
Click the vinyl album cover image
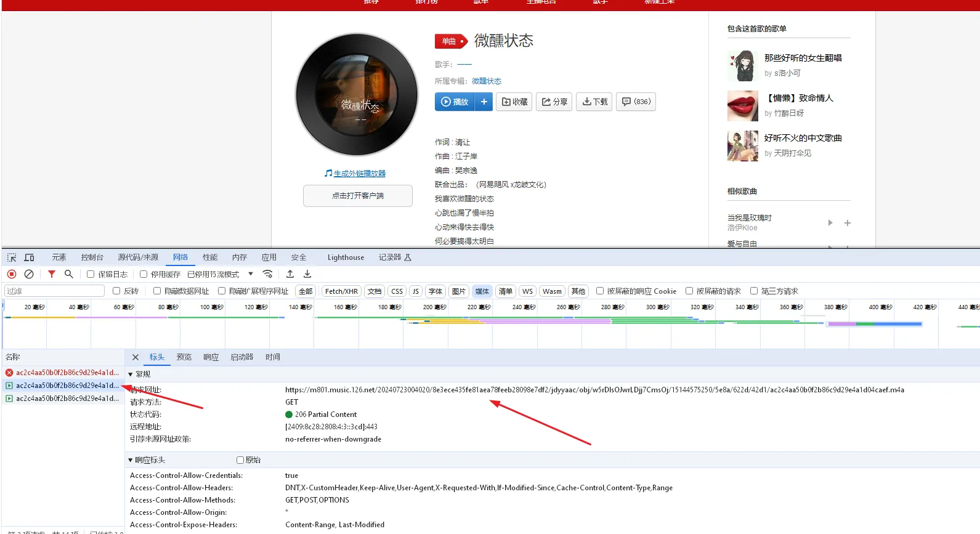tap(357, 95)
